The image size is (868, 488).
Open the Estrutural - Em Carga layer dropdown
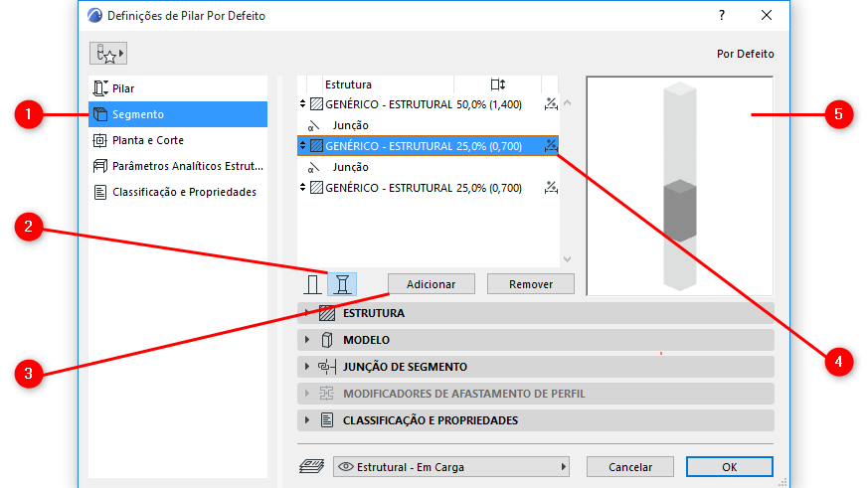(451, 467)
